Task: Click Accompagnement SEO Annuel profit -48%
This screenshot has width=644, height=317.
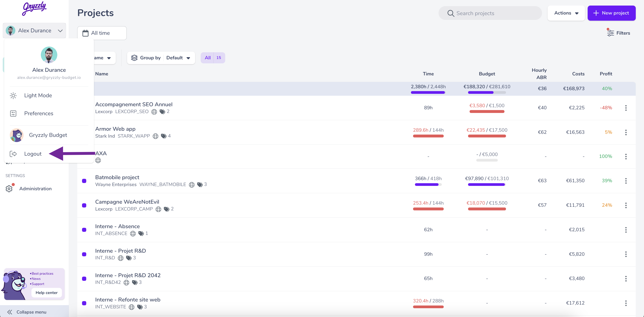Action: pos(606,108)
